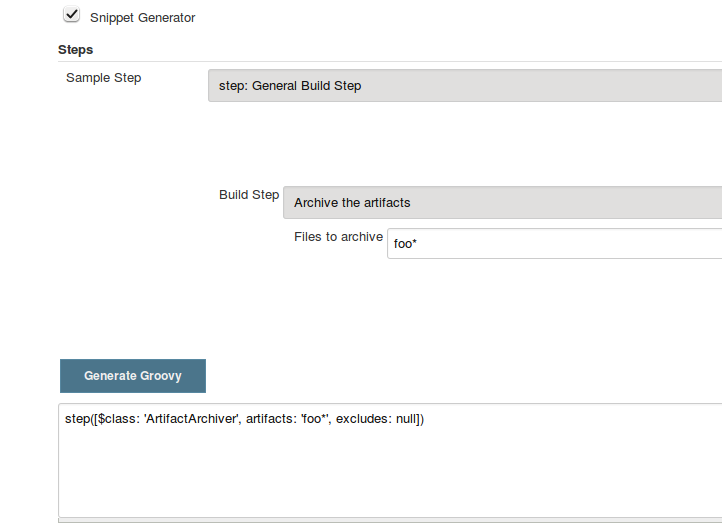Click inside the generated Groovy output textarea
This screenshot has height=529, width=722.
click(390, 470)
